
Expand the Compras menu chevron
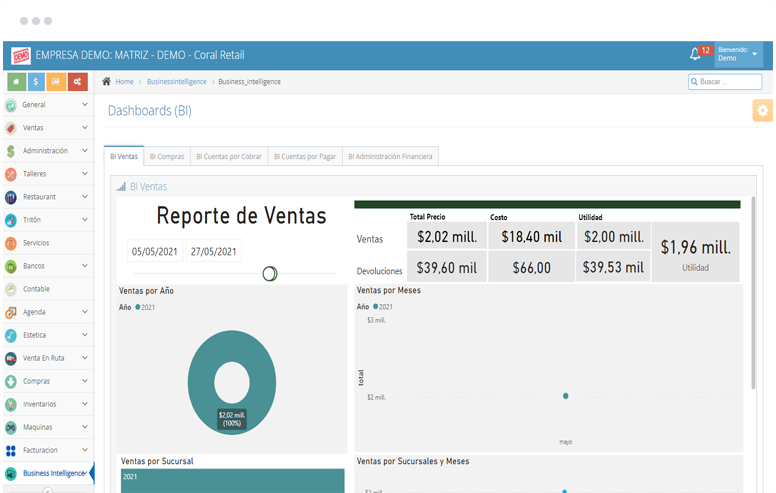[85, 381]
